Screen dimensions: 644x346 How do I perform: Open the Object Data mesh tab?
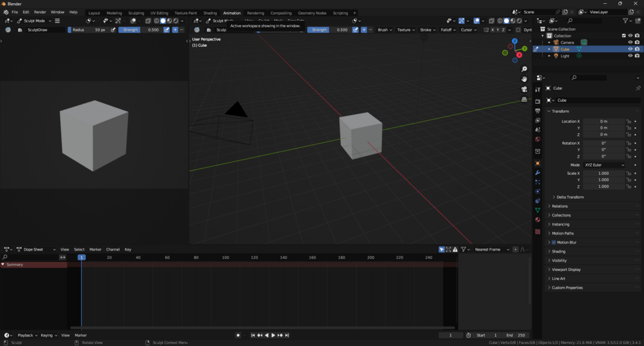click(x=538, y=210)
